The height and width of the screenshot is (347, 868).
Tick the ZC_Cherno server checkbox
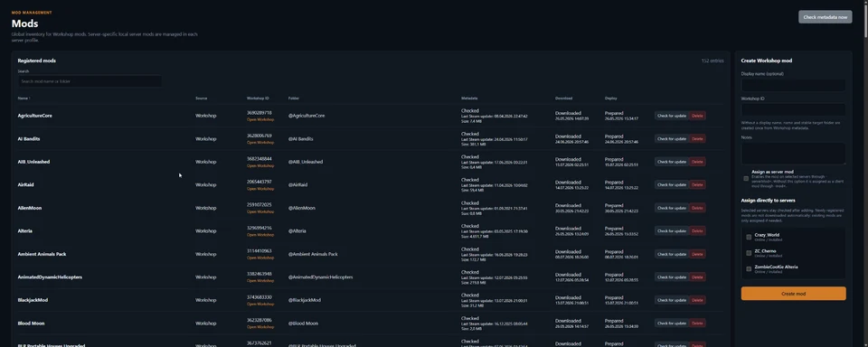749,253
